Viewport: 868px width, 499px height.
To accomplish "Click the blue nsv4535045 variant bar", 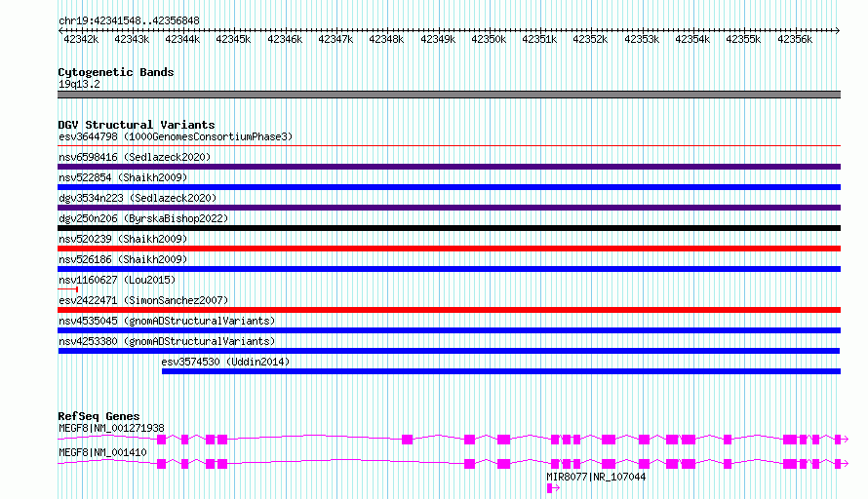I will coord(449,330).
